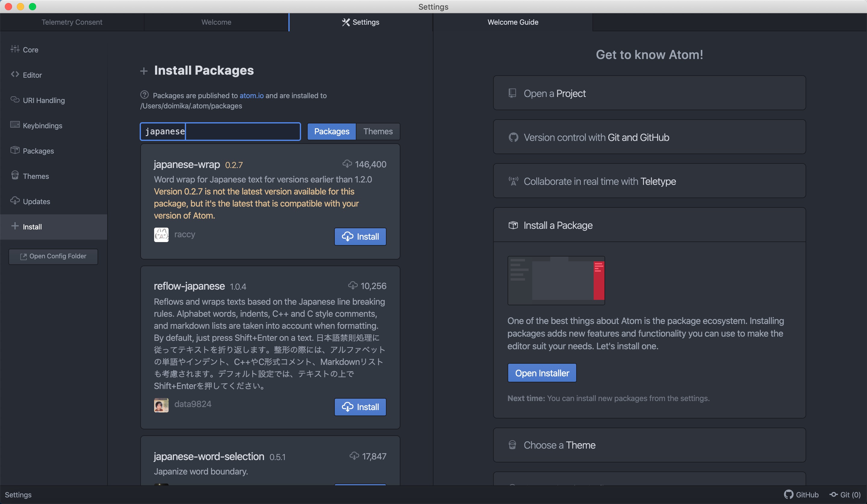Click the Settings label in the status bar
This screenshot has width=867, height=504.
point(18,494)
